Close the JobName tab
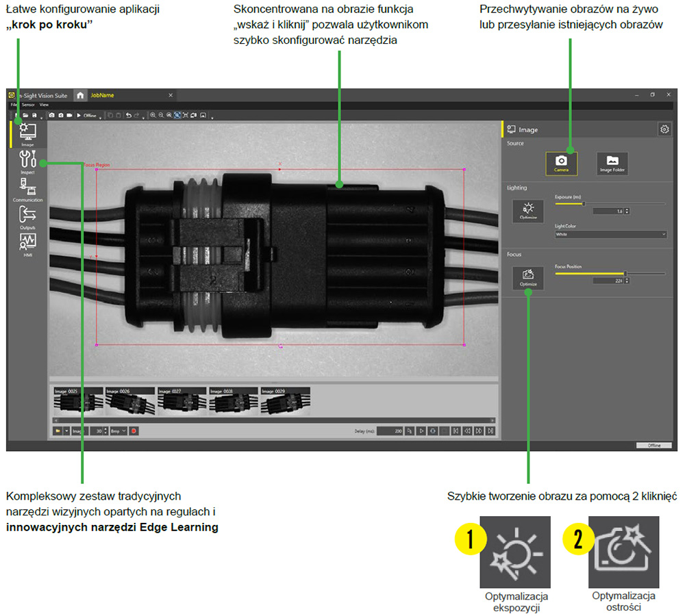The height and width of the screenshot is (616, 685). tap(171, 95)
